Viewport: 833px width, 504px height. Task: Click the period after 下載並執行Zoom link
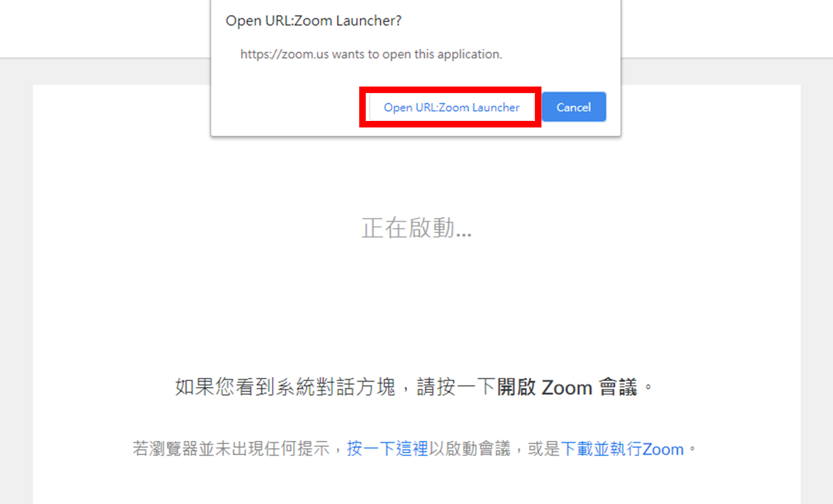pyautogui.click(x=692, y=449)
